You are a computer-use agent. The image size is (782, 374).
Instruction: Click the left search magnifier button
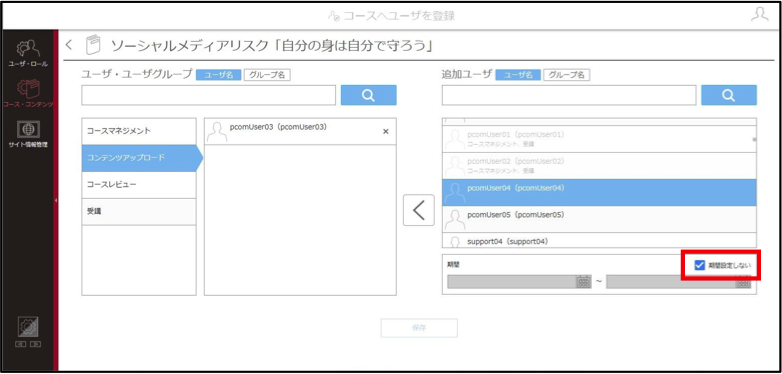tap(369, 95)
